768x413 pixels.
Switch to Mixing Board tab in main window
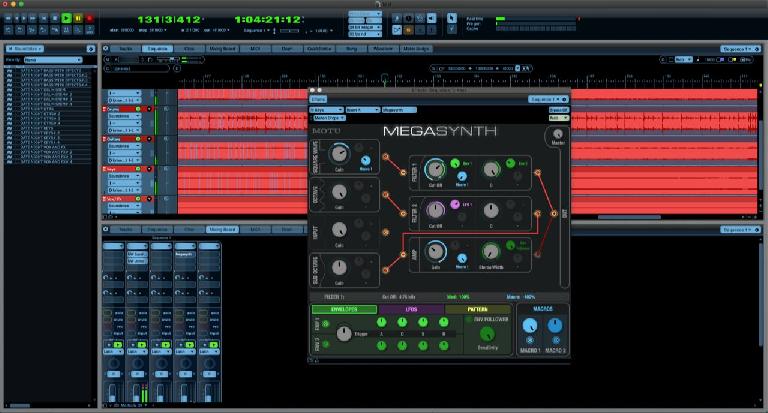tap(222, 49)
